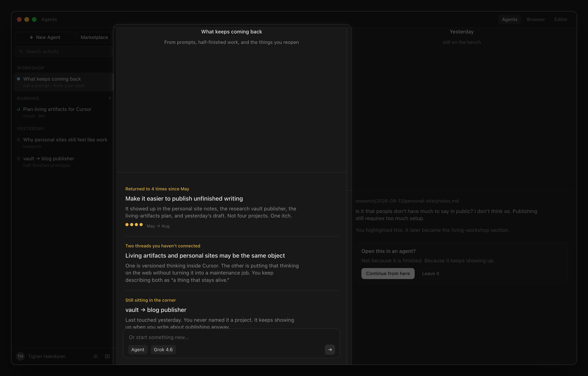
Task: Click the May → Aug date range
Action: (x=158, y=226)
